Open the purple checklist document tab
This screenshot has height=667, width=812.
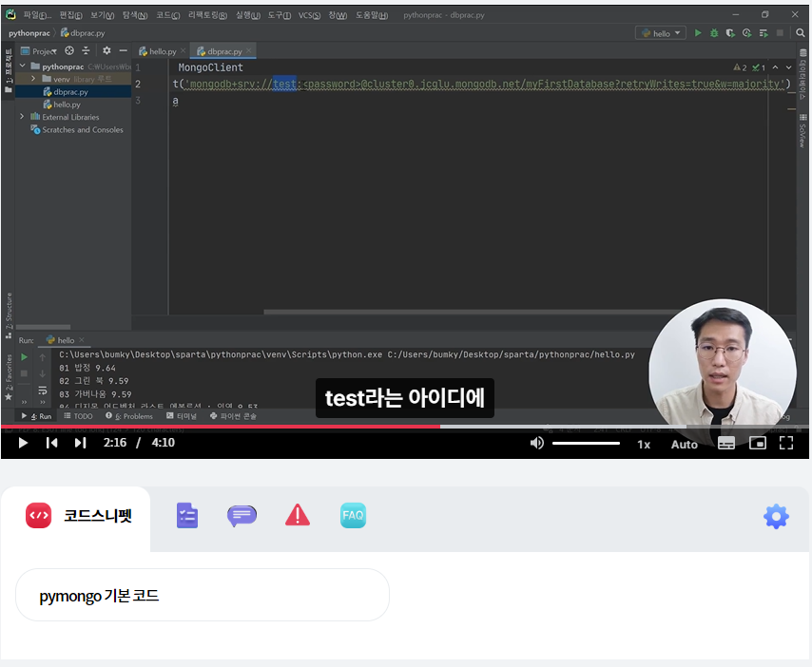[x=187, y=515]
